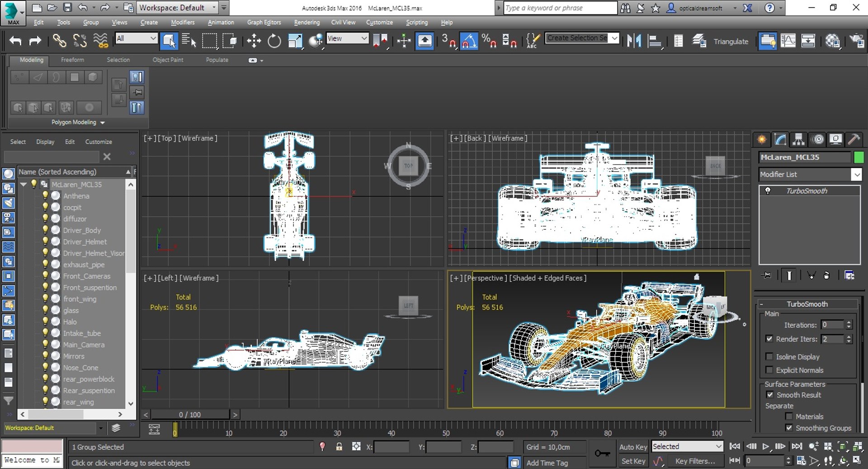Toggle the Render Iters checkbox
This screenshot has width=868, height=469.
tap(769, 339)
